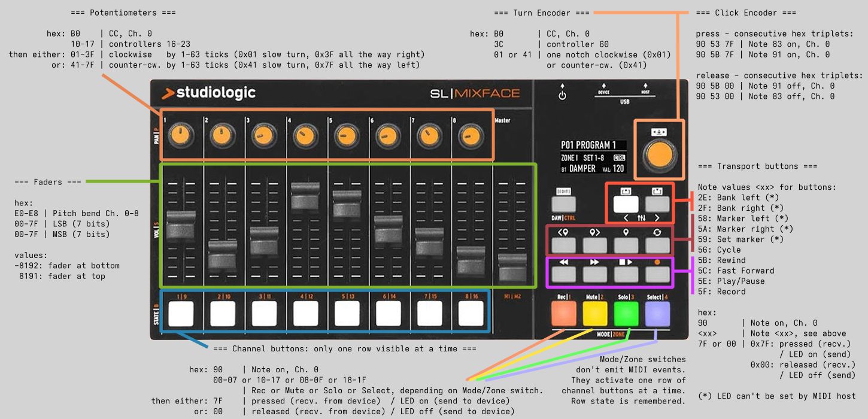Image resolution: width=868 pixels, height=419 pixels.
Task: Click the Set marker button
Action: click(x=626, y=244)
